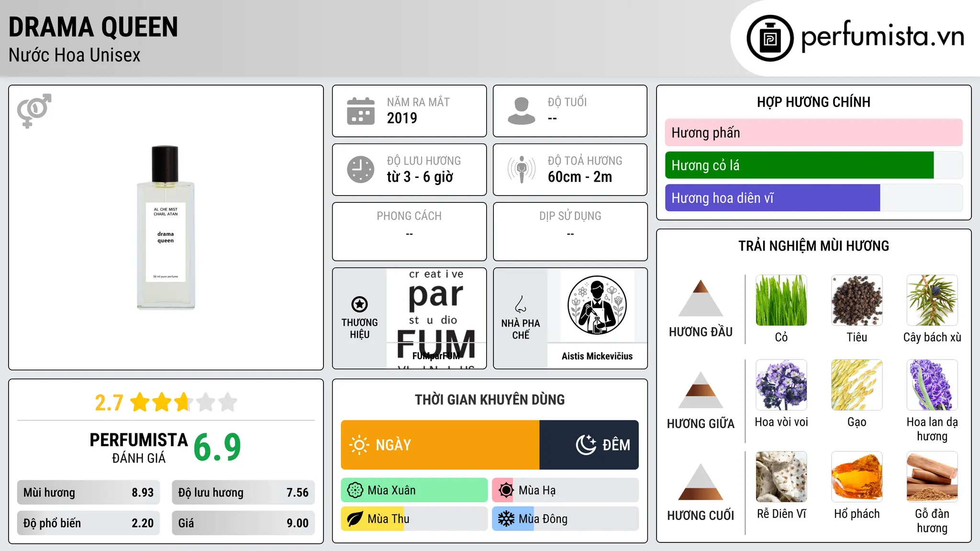Click the 'từ 3 - 6 giờ' longevity value
The width and height of the screenshot is (980, 551).
click(x=420, y=177)
